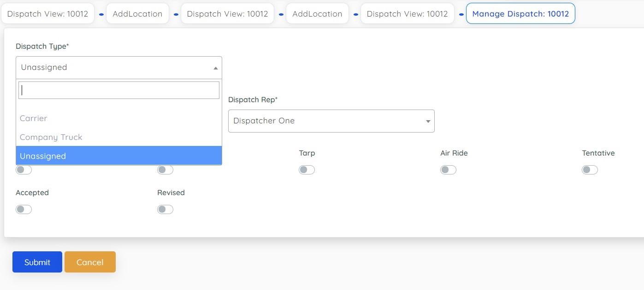Choose the Company Truck option

pos(51,137)
